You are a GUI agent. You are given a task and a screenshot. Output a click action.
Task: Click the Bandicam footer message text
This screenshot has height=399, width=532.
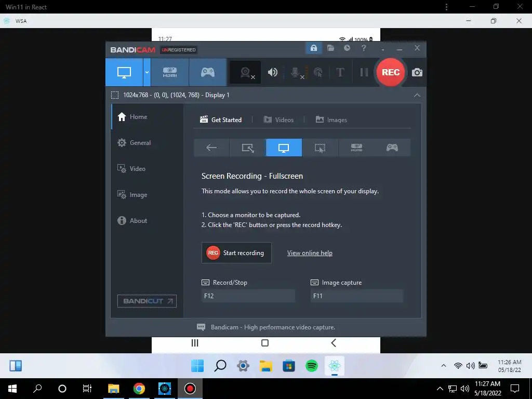[273, 327]
